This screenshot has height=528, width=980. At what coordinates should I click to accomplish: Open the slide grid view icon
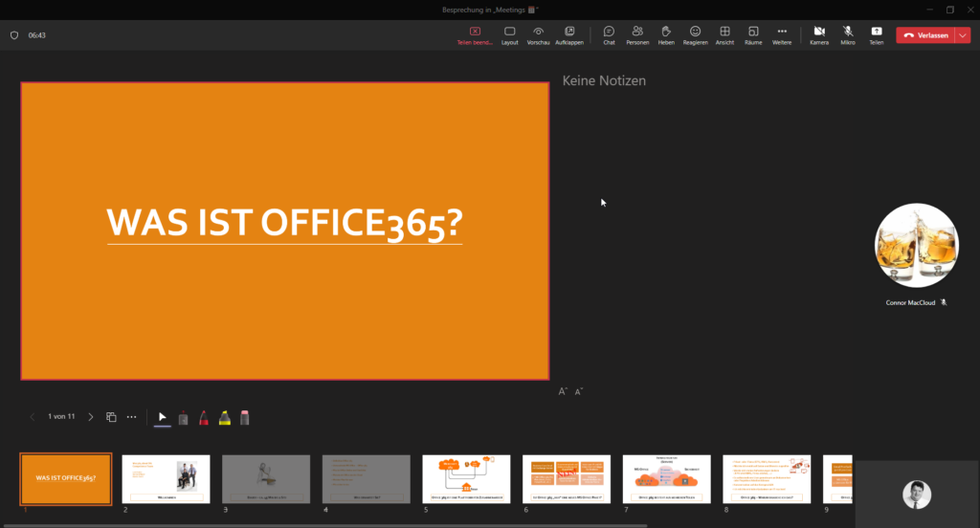(x=111, y=417)
